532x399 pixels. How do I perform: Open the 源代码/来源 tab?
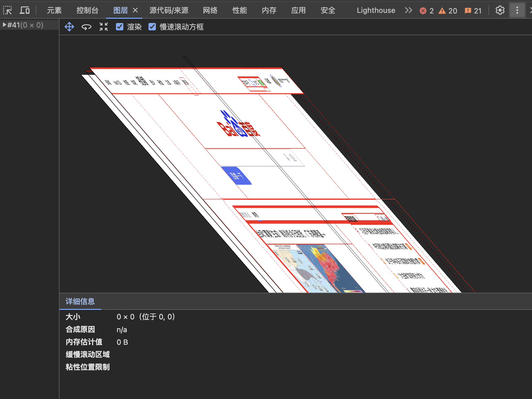pos(169,10)
